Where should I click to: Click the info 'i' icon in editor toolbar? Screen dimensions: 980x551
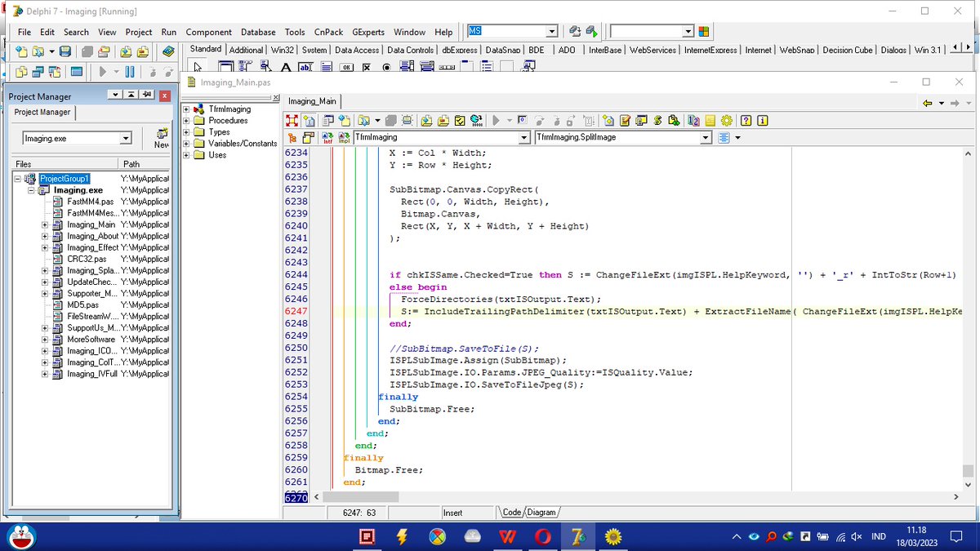point(762,121)
